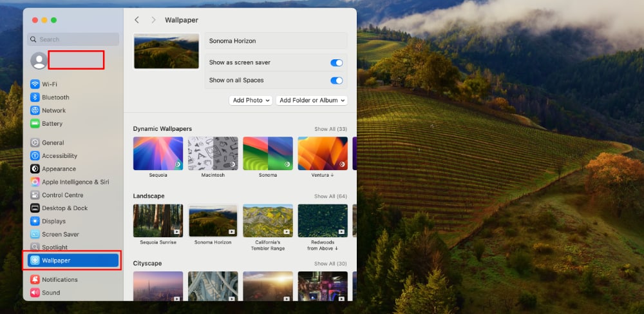The width and height of the screenshot is (644, 314).
Task: Click the Spotlight magnifier icon
Action: coord(35,248)
